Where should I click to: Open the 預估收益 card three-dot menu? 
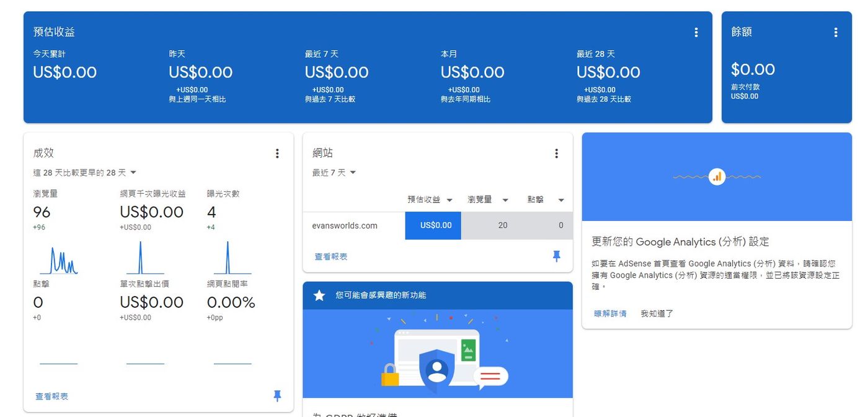[x=696, y=32]
